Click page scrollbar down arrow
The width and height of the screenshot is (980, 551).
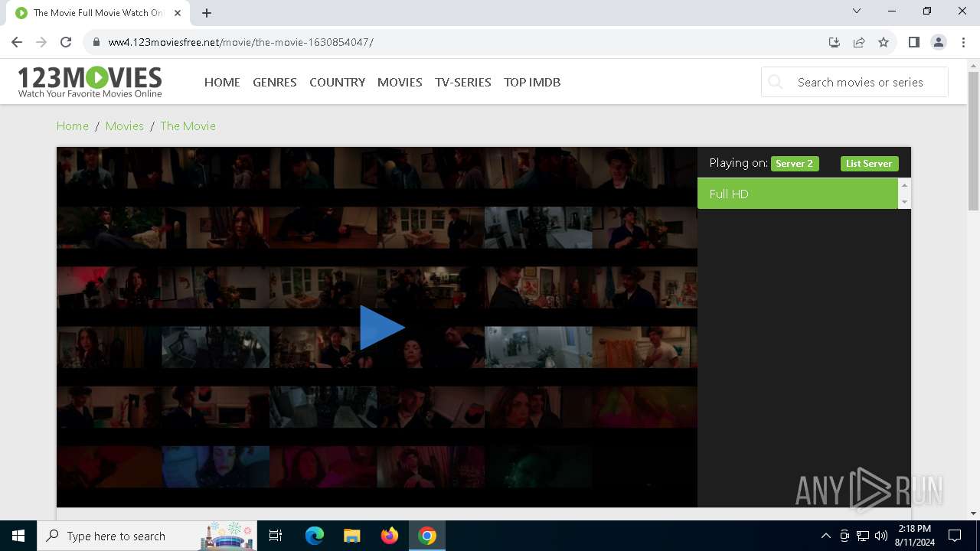click(973, 514)
